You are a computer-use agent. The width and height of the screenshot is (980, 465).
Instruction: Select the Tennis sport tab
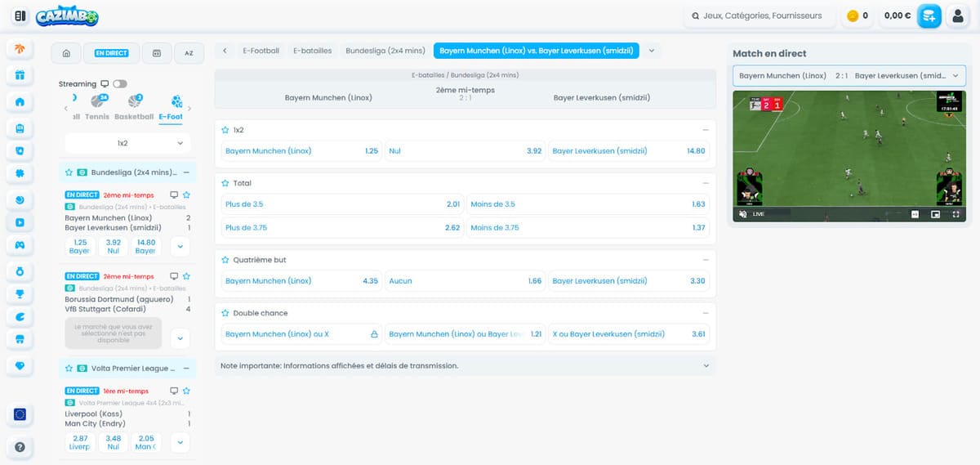tap(97, 107)
